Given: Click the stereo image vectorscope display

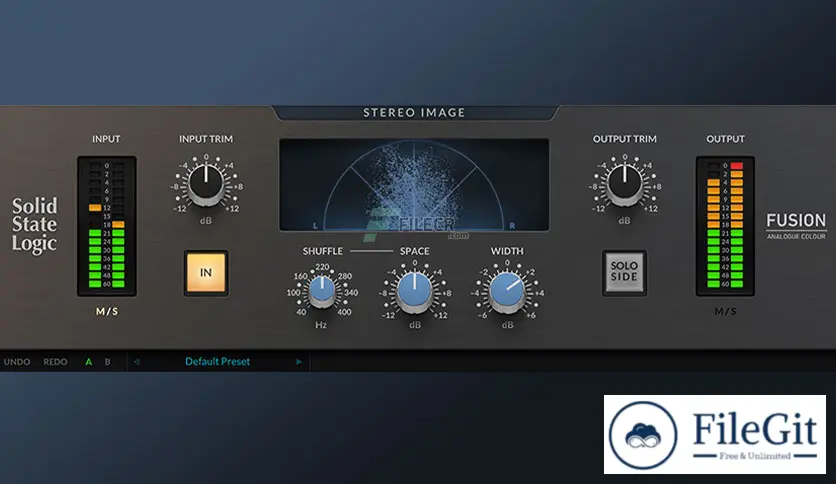Looking at the screenshot, I should pyautogui.click(x=414, y=184).
